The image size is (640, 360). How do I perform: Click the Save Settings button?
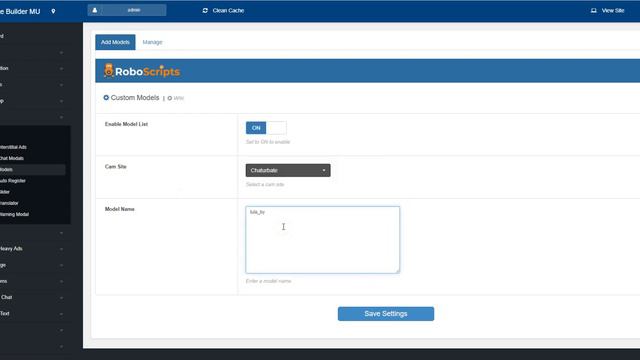[x=386, y=313]
